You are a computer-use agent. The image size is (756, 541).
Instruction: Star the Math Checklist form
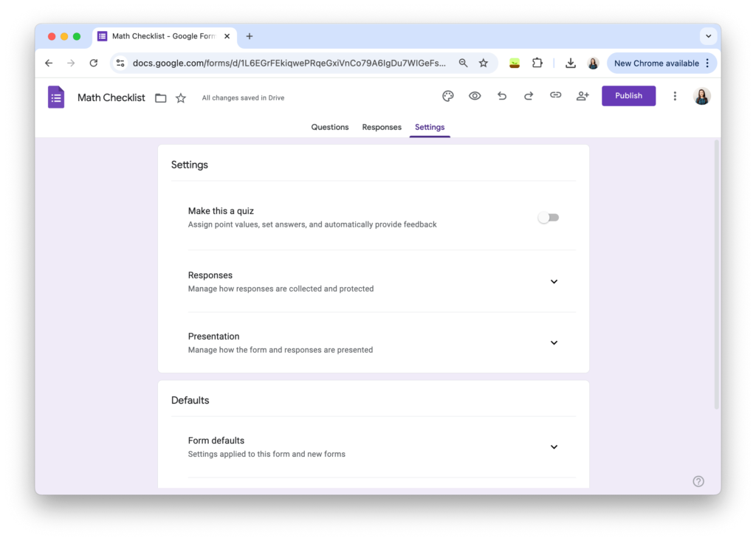(181, 97)
